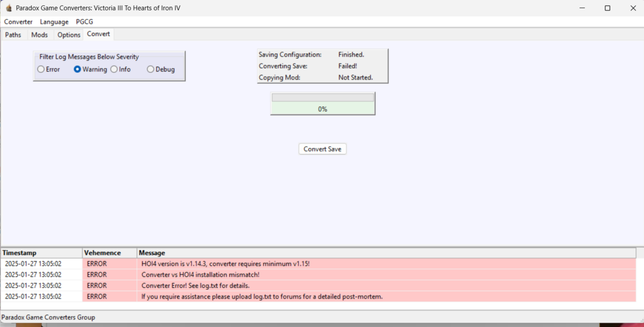Open the Converter menu
This screenshot has width=644, height=327.
(18, 22)
